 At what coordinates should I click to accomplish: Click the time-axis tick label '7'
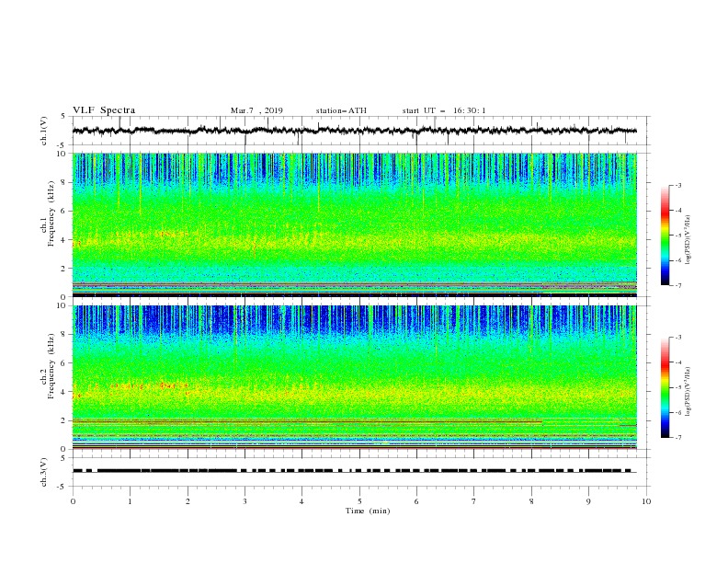click(474, 501)
